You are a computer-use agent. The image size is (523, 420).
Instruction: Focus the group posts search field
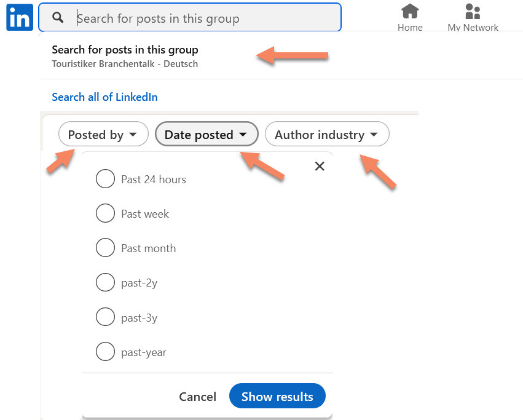190,17
